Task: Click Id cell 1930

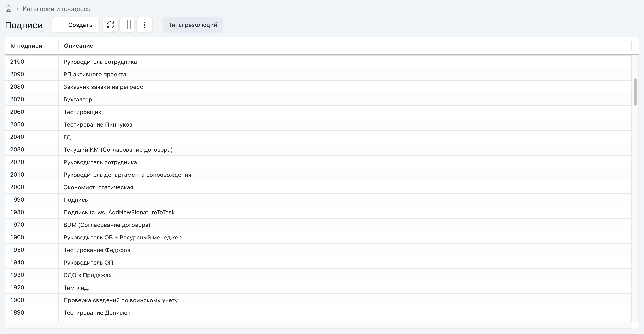Action: [32, 275]
